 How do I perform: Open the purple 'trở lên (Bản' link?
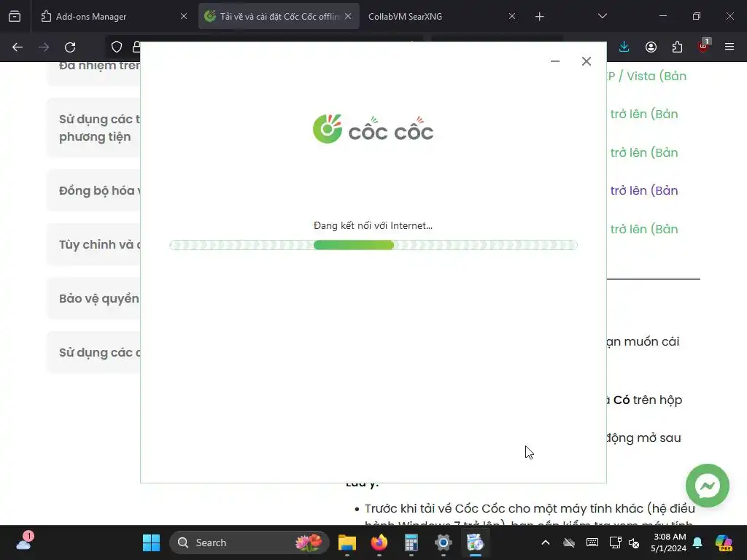click(644, 190)
